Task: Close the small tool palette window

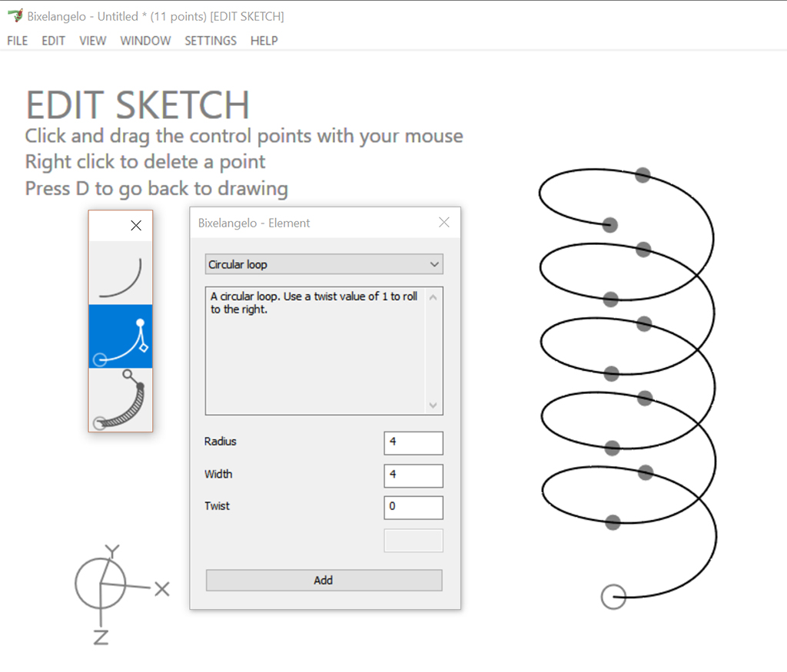Action: tap(136, 226)
